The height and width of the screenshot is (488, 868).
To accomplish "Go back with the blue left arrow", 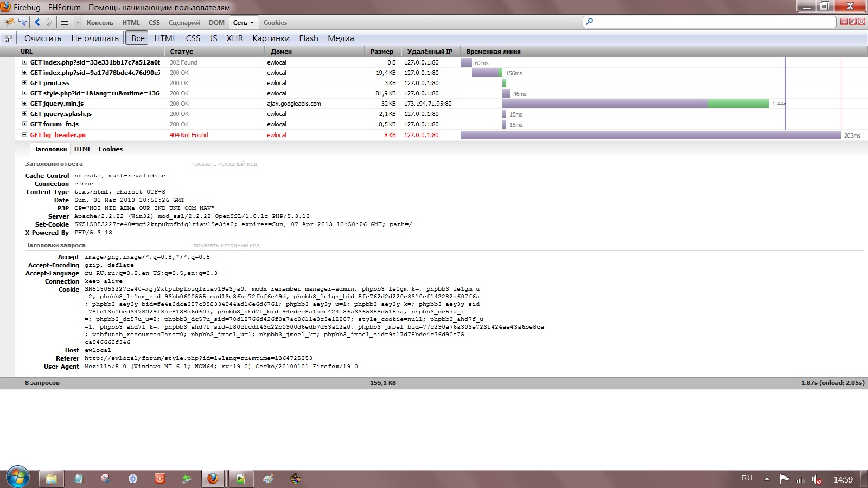I will tap(37, 22).
